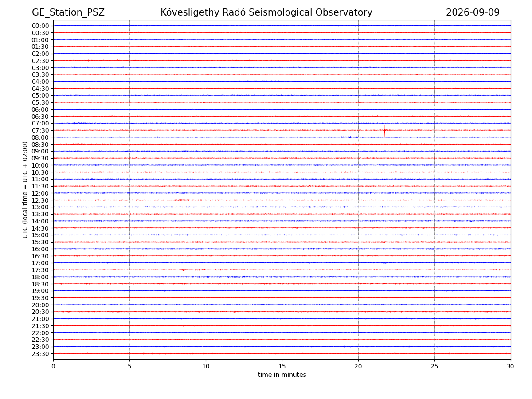The width and height of the screenshot is (532, 399).
Task: Click the 18:00 time row label
Action: (40, 277)
